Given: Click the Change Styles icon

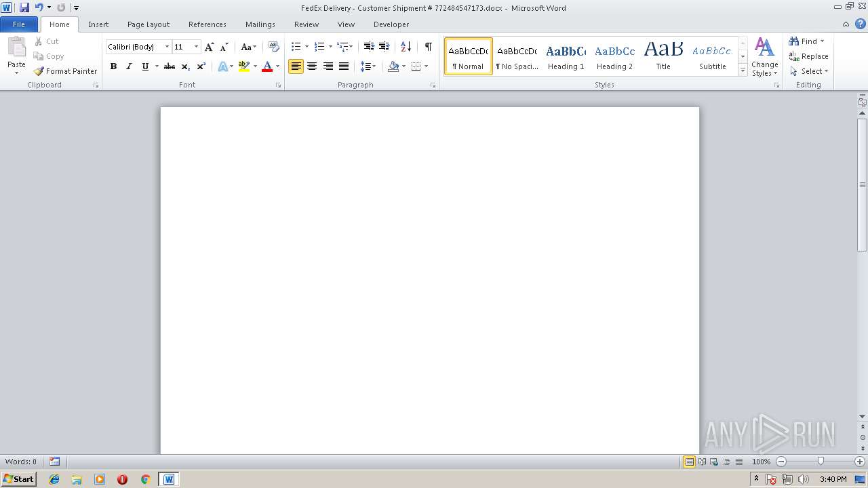Looking at the screenshot, I should coord(764,57).
